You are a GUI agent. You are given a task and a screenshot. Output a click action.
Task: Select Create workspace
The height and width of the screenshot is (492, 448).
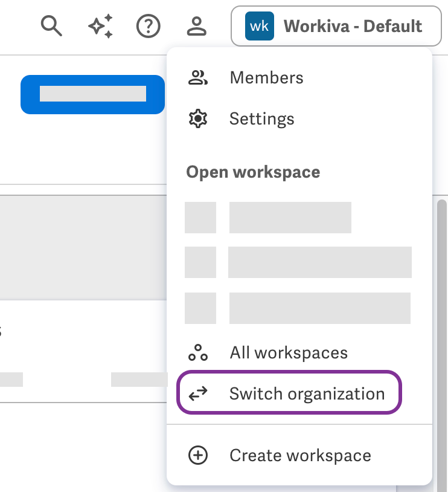pos(299,455)
